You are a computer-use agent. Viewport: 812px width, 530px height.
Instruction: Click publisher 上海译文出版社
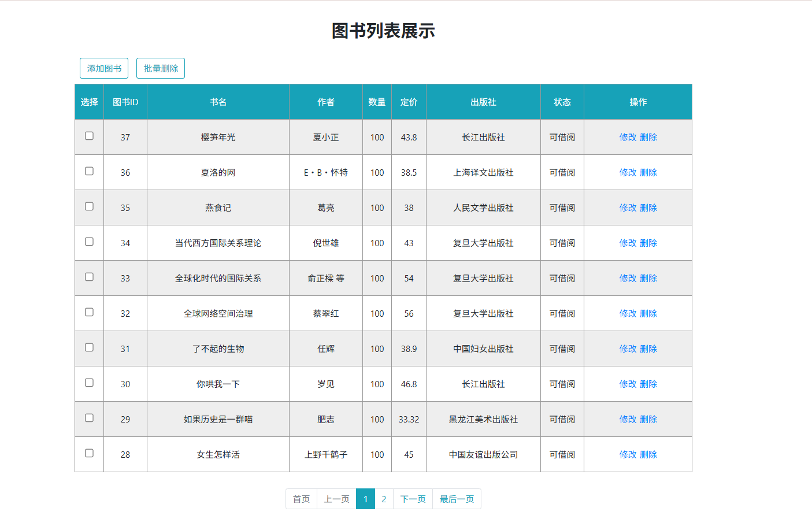[483, 172]
